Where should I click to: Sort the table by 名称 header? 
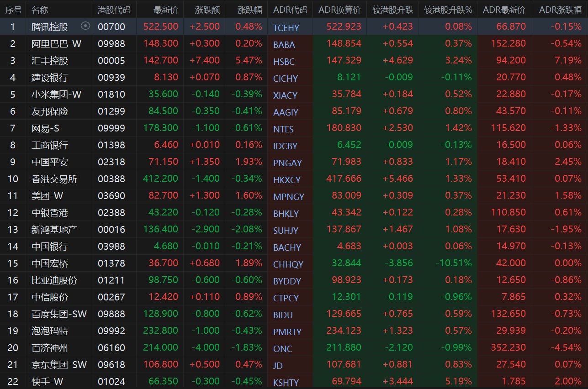click(40, 10)
